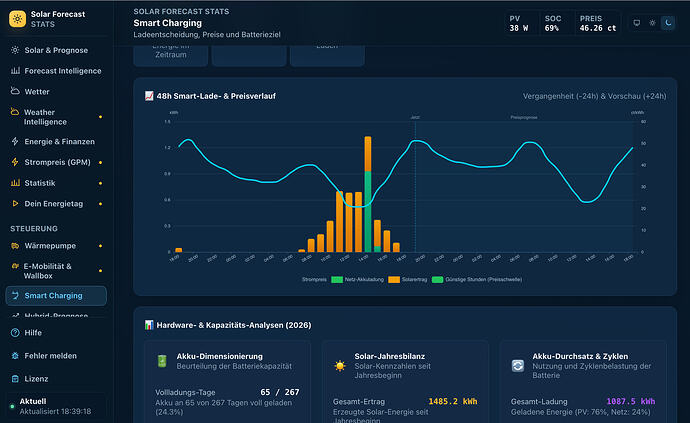Click the "Aktualisiert 18:39:18" status text
Image resolution: width=690 pixels, height=423 pixels.
click(x=55, y=412)
